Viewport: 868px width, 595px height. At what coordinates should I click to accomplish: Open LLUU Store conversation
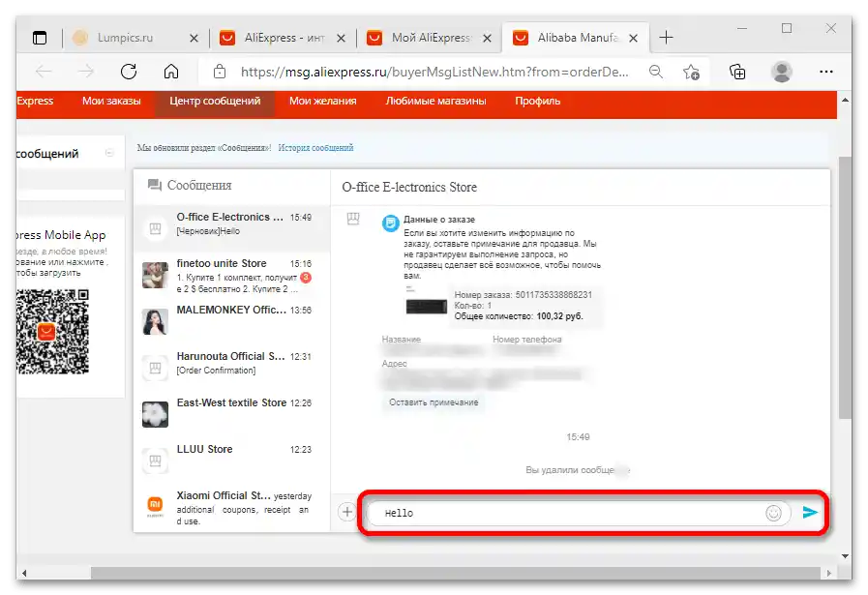click(232, 461)
